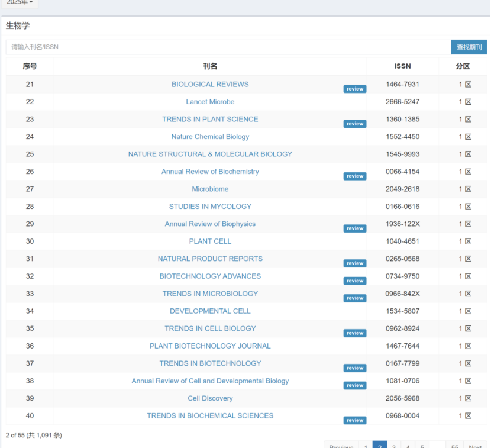Click review tag on Annual Review of Biophysics
The width and height of the screenshot is (491, 448).
355,228
